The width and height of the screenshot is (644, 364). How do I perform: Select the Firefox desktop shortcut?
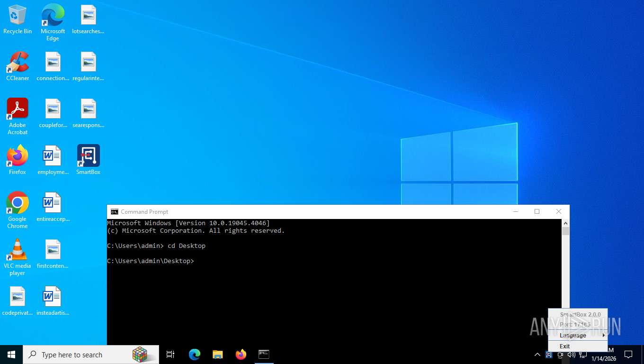pyautogui.click(x=18, y=160)
